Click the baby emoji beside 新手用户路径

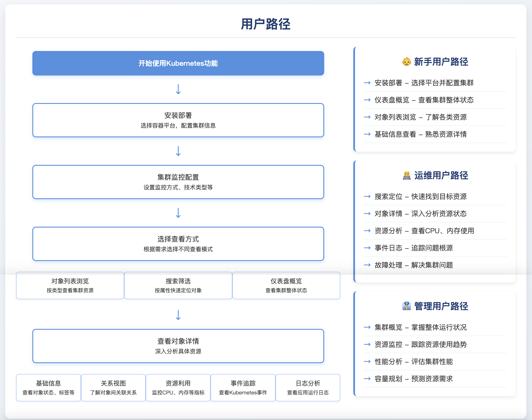(406, 62)
